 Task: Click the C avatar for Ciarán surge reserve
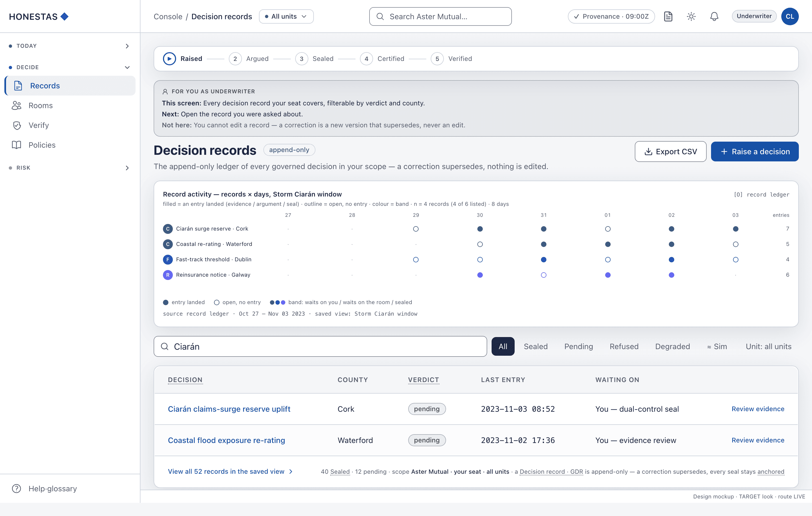coord(168,229)
